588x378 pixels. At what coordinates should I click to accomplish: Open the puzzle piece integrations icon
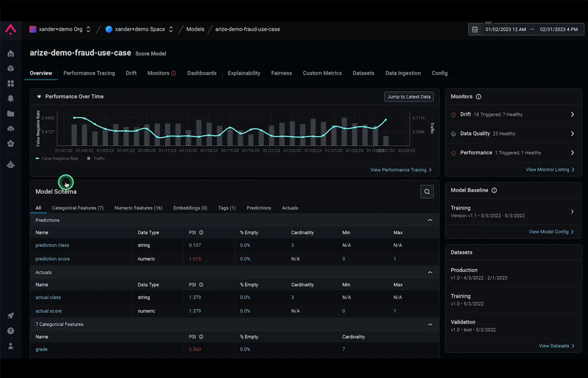pos(11,165)
